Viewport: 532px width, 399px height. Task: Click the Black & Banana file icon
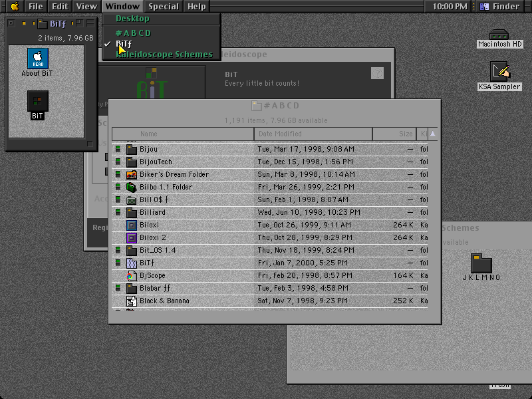pos(131,301)
